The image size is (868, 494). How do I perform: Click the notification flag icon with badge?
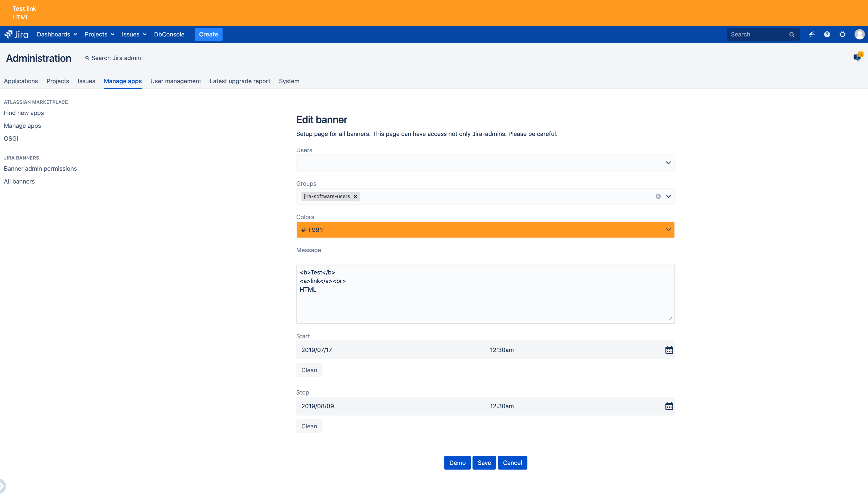(x=857, y=57)
